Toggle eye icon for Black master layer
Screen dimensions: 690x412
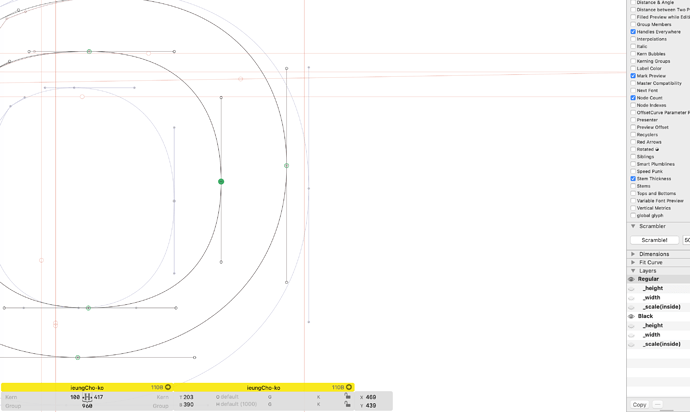point(631,316)
